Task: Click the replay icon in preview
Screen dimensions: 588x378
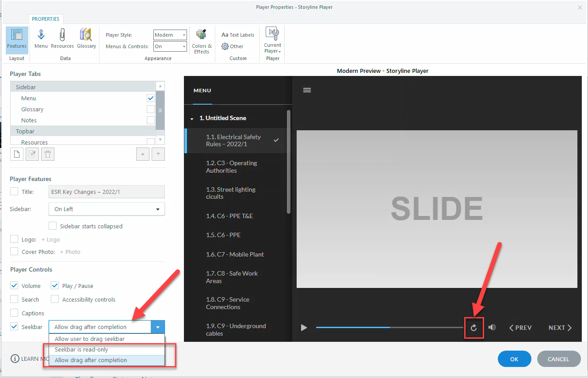Action: [473, 328]
